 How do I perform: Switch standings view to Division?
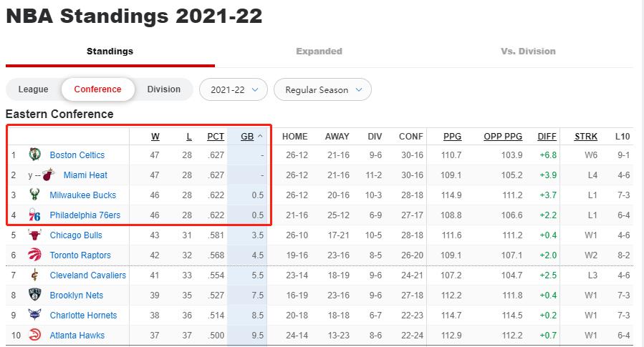(164, 89)
